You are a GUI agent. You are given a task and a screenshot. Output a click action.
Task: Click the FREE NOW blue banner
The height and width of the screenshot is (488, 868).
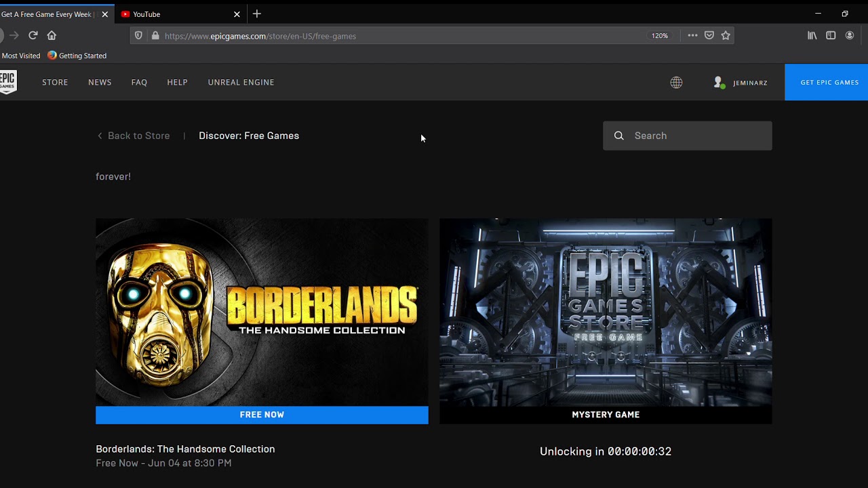coord(262,415)
